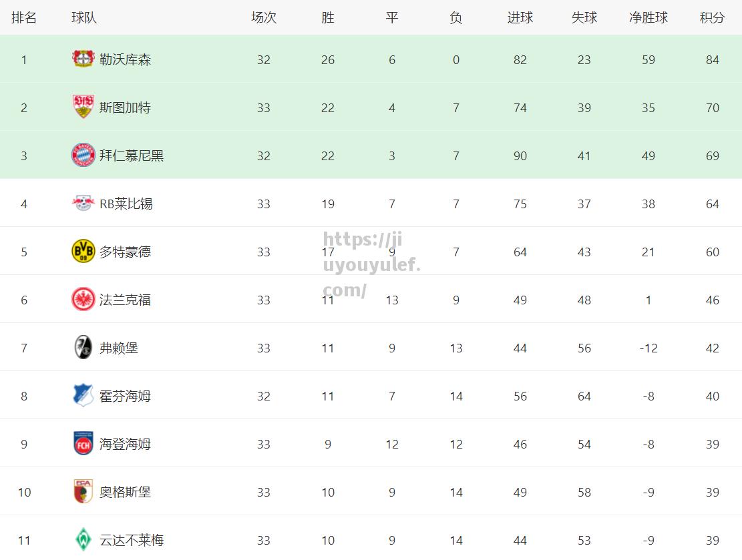The width and height of the screenshot is (742, 560).
Task: Open the FC Augsburg crest icon
Action: [83, 491]
